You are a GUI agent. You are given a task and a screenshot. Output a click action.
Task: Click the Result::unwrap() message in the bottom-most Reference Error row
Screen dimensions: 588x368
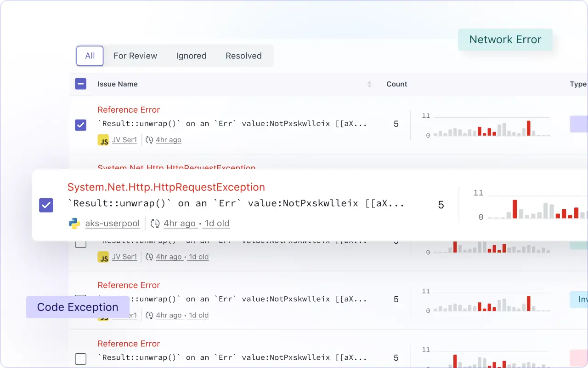pyautogui.click(x=232, y=357)
